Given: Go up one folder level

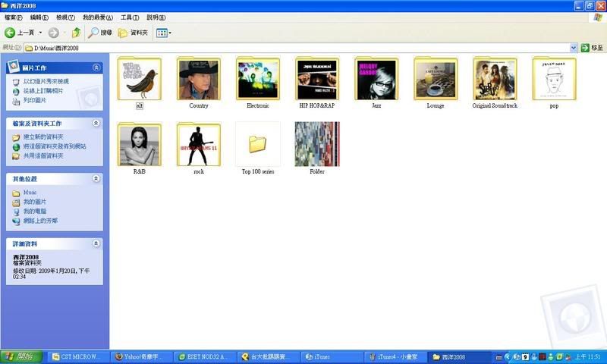Looking at the screenshot, I should (77, 33).
